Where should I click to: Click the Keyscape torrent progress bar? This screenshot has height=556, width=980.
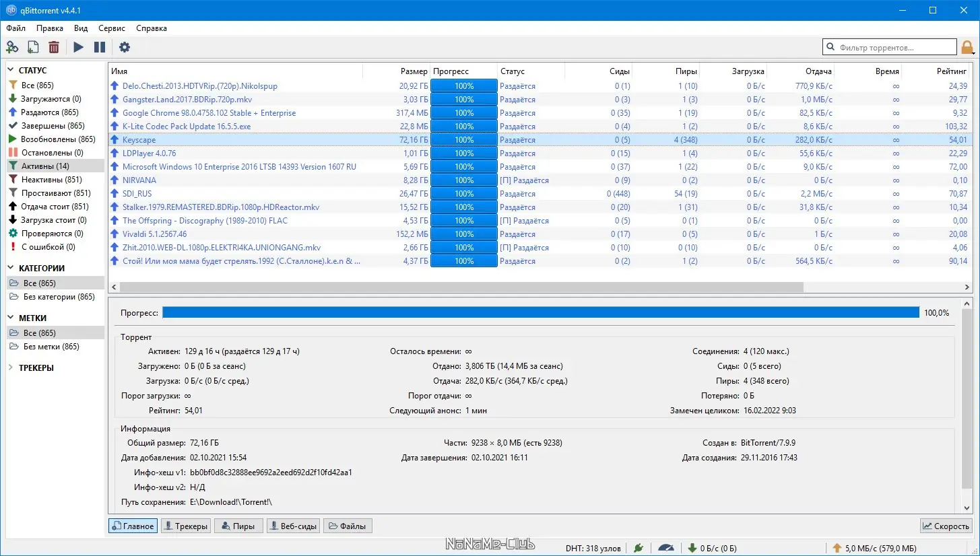pos(463,139)
